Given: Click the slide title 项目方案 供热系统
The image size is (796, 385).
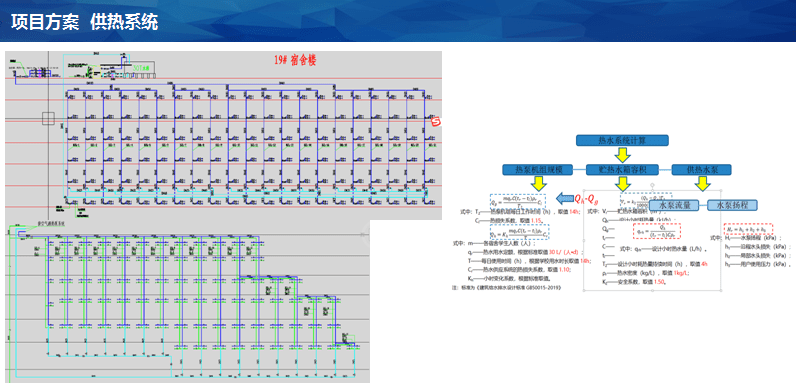Looking at the screenshot, I should pos(84,23).
